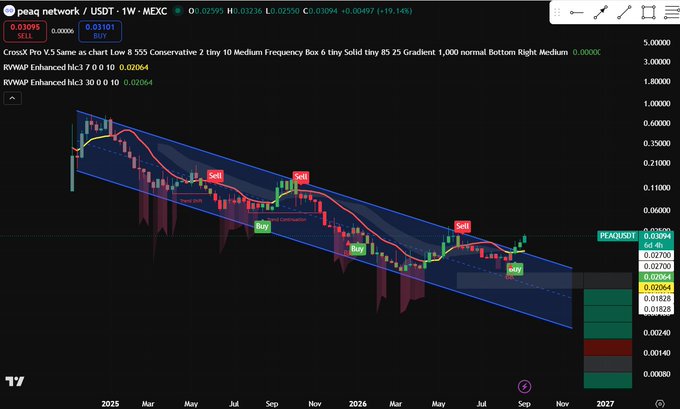Click the purple lightning bolt icon

(x=524, y=386)
